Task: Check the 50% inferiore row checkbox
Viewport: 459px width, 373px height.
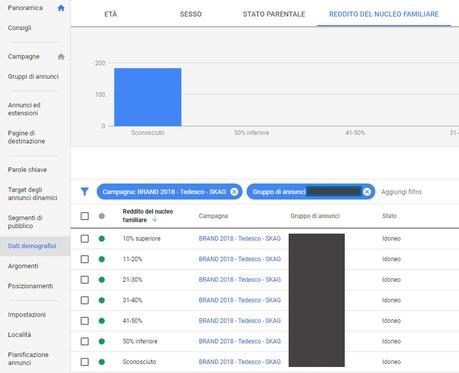Action: point(85,341)
